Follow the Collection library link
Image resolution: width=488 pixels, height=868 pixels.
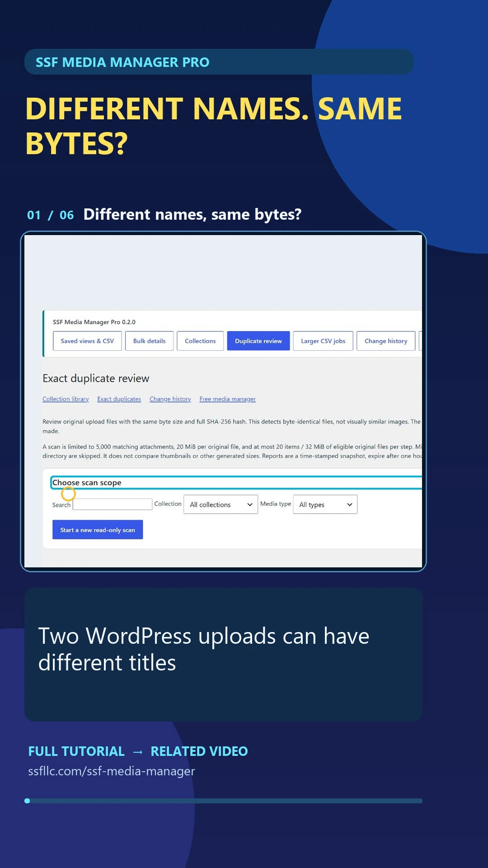pos(66,399)
